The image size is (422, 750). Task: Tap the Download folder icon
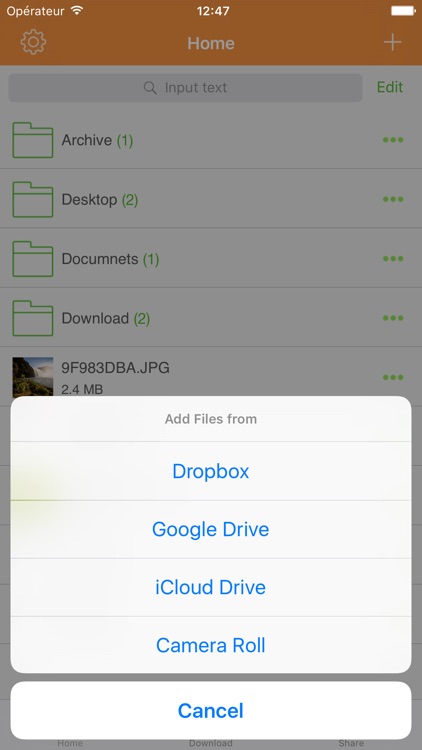click(33, 318)
